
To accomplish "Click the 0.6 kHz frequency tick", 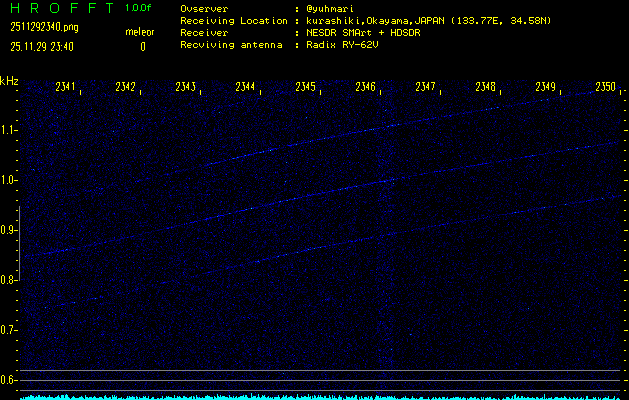I will coord(9,380).
